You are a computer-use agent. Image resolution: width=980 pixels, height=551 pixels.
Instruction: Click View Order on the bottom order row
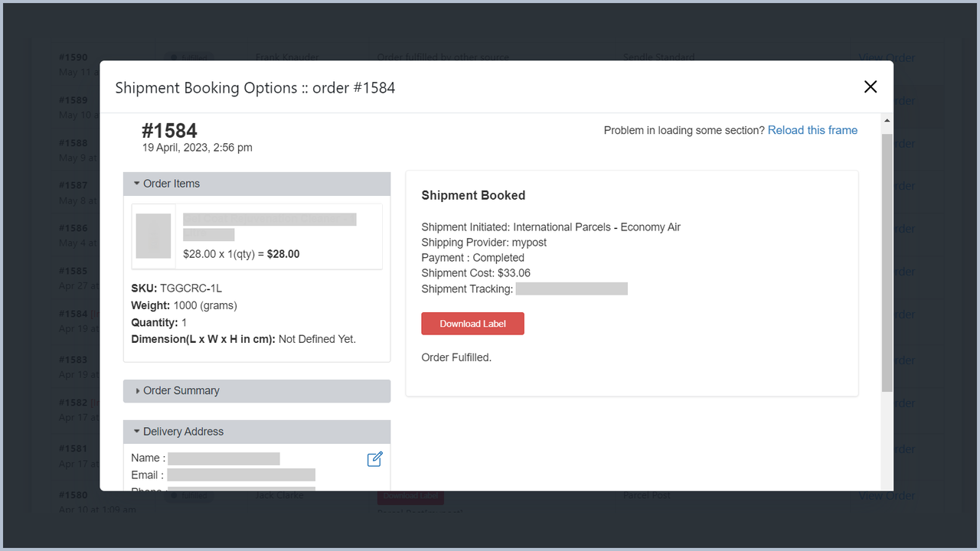pyautogui.click(x=886, y=495)
